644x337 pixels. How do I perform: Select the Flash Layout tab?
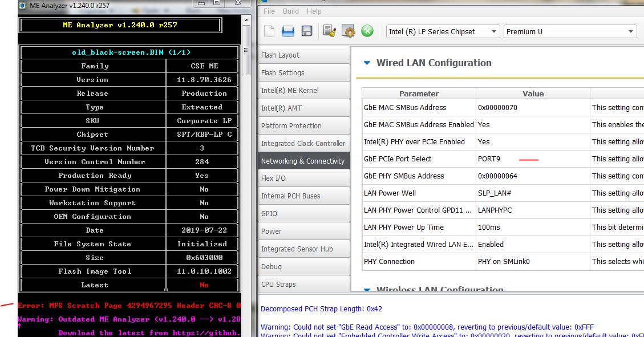click(x=304, y=55)
